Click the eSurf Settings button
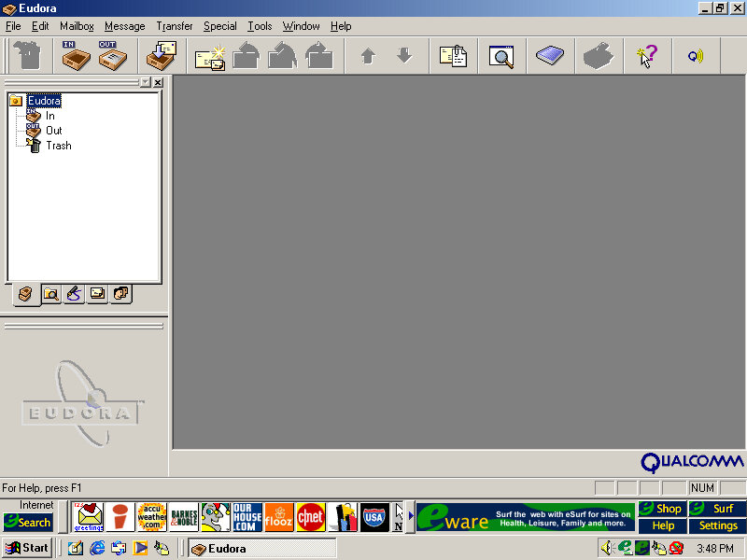The height and width of the screenshot is (560, 747). 718,525
